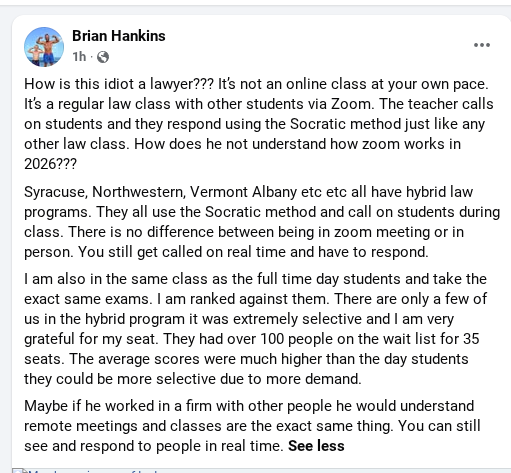Open Brian Hankins profile picture
This screenshot has height=473, width=511.
pos(44,47)
